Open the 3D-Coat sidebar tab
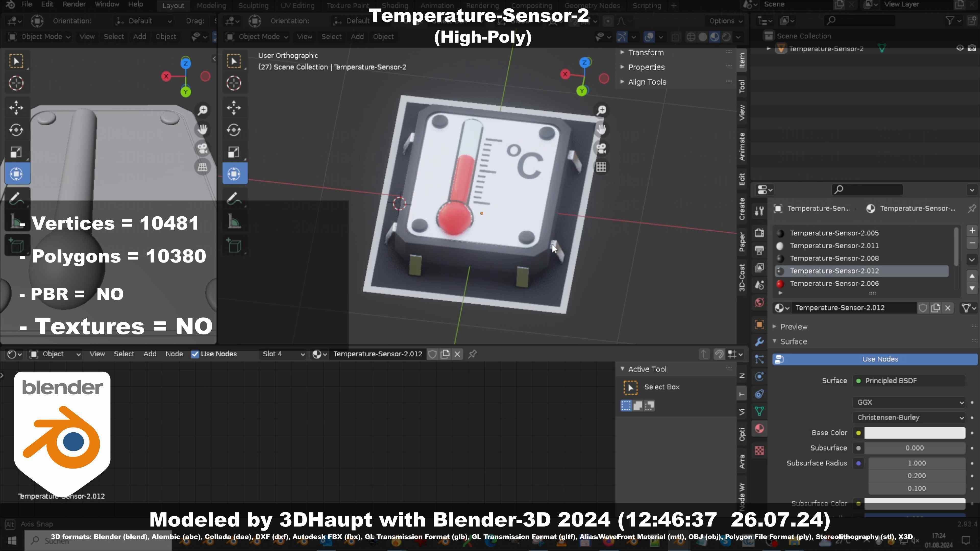980x551 pixels. pyautogui.click(x=742, y=278)
